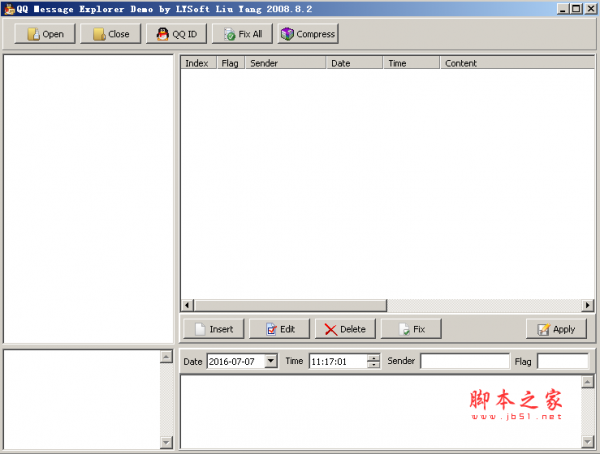Click the Insert message button

tap(214, 329)
